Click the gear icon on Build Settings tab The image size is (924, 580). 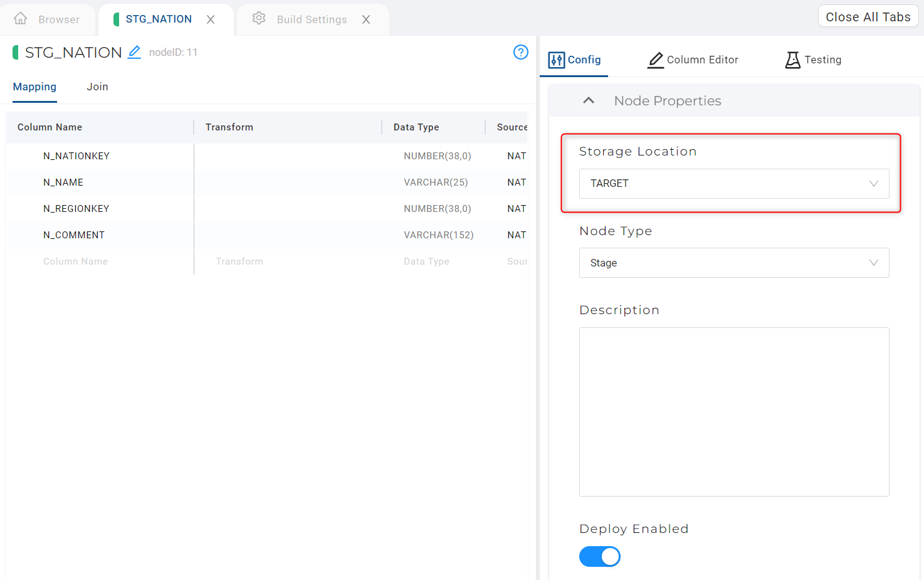[258, 19]
